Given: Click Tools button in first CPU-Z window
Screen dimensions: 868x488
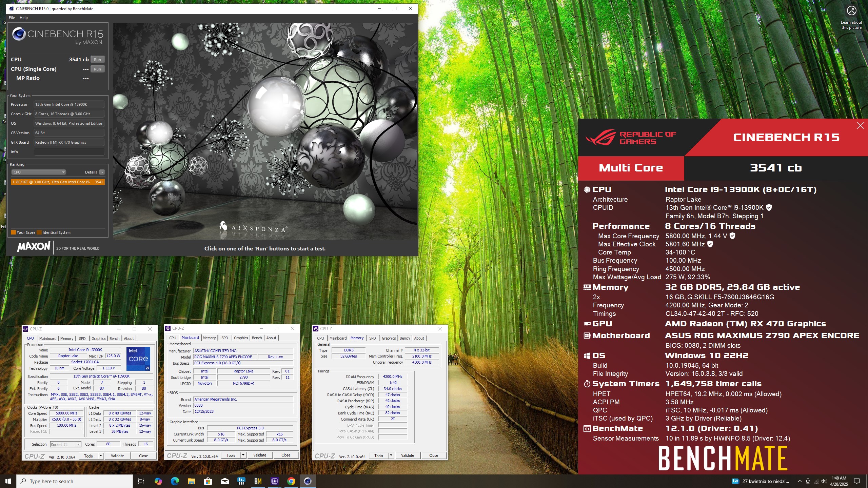Looking at the screenshot, I should click(x=88, y=456).
